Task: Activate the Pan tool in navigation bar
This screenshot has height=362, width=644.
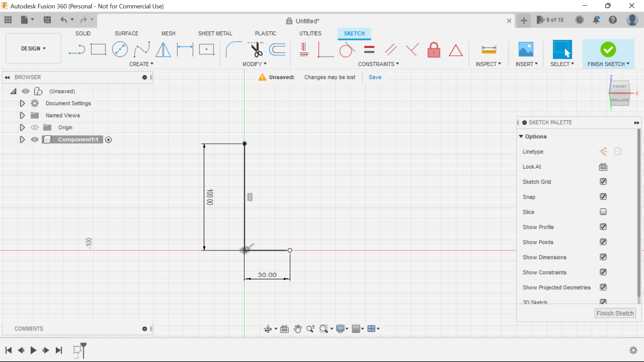Action: (x=298, y=329)
